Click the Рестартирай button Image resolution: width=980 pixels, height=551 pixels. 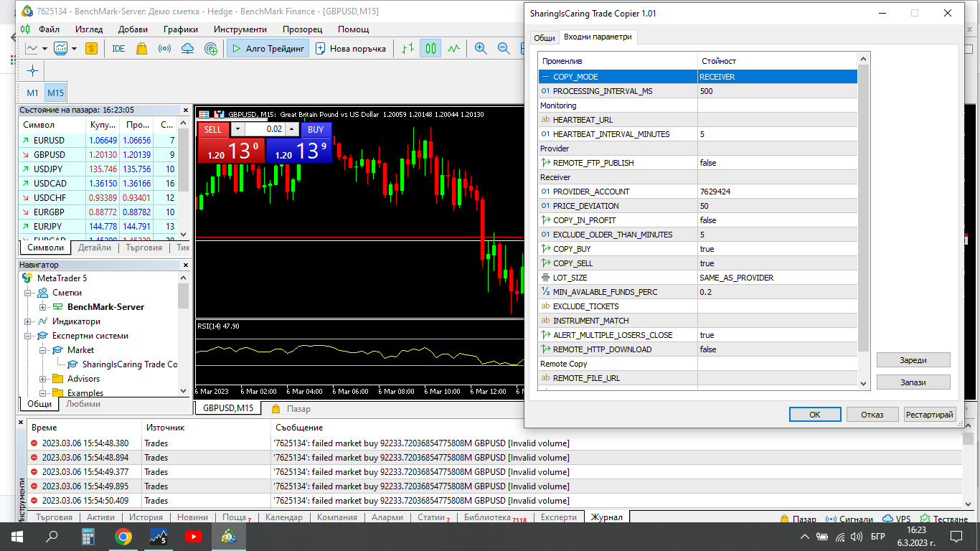pos(930,415)
